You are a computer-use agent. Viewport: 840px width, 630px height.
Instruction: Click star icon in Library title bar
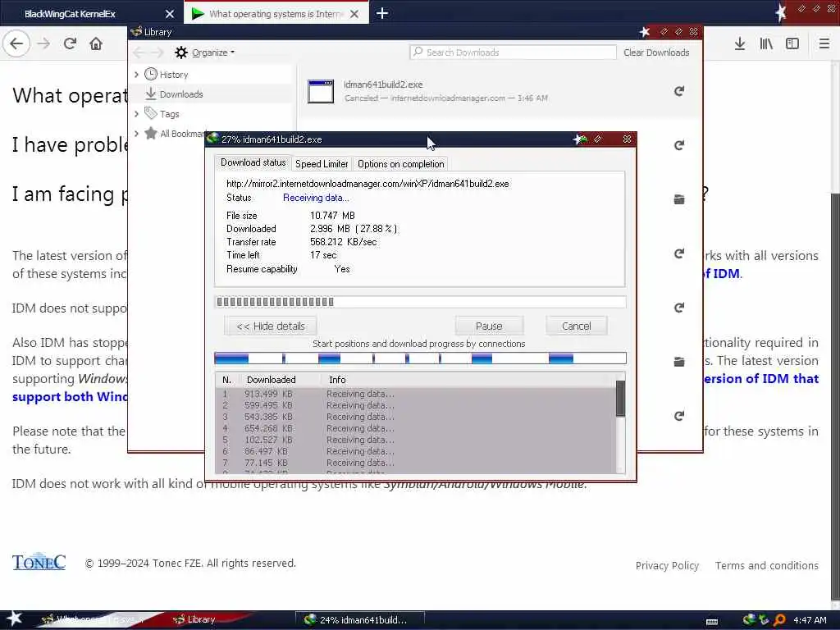coord(645,32)
